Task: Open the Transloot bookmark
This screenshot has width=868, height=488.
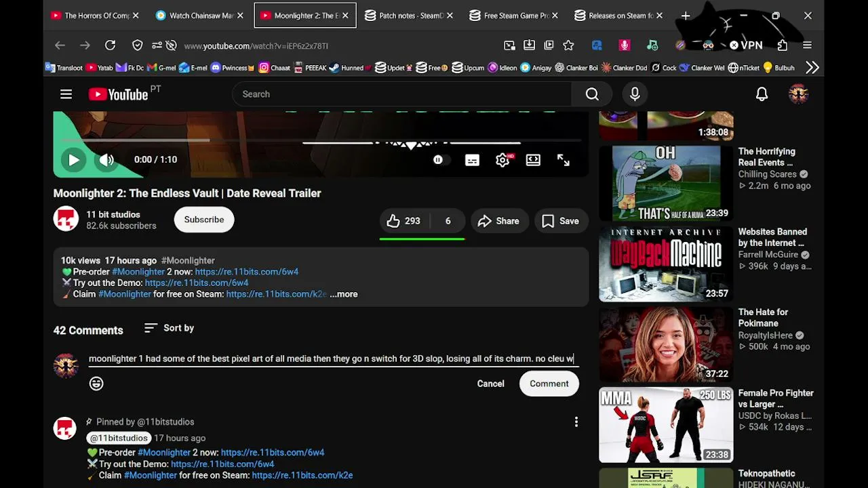Action: [x=64, y=68]
